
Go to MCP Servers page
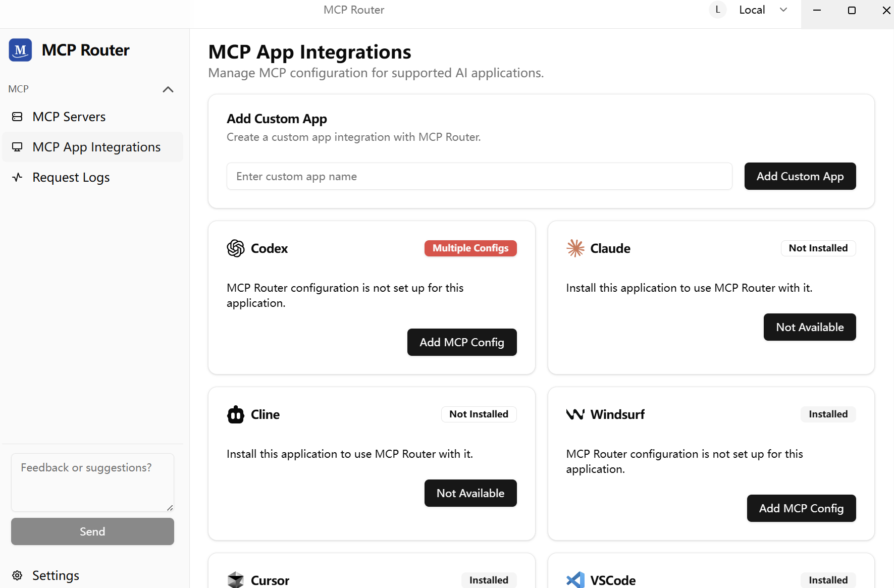(x=69, y=117)
